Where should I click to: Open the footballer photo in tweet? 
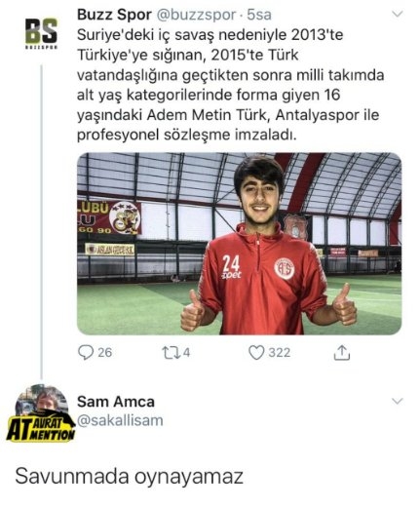pyautogui.click(x=239, y=244)
